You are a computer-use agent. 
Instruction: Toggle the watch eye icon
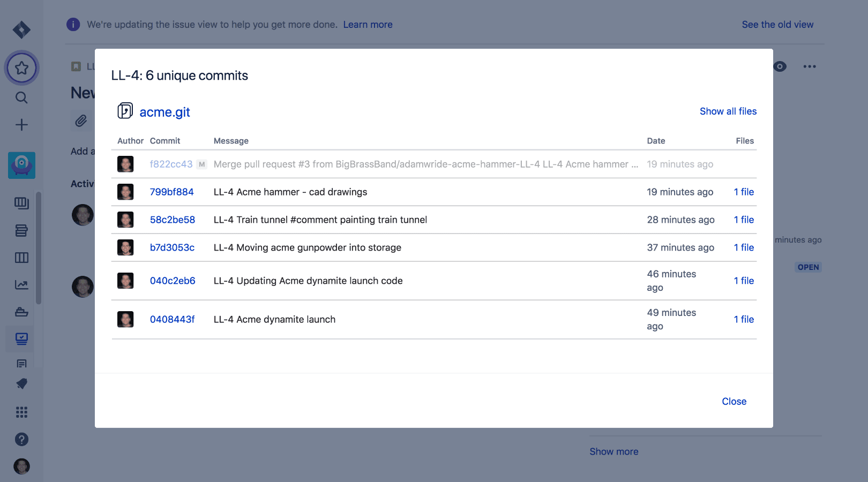pos(780,66)
